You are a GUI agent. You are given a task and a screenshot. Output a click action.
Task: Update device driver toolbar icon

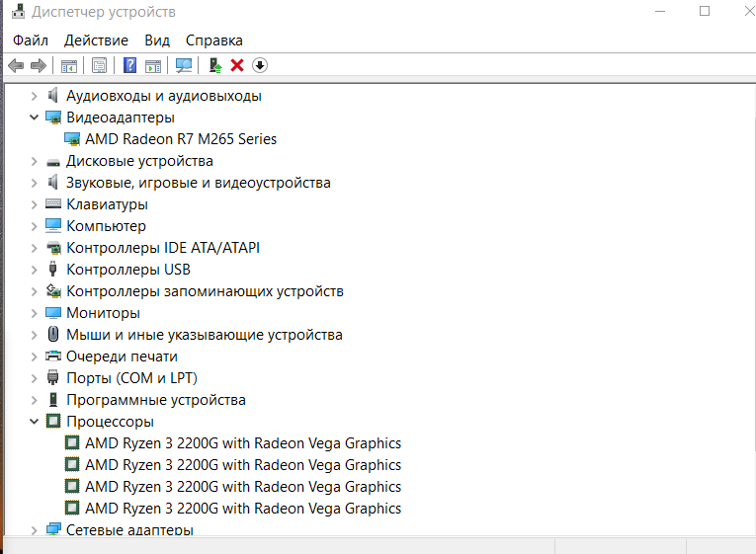point(215,65)
